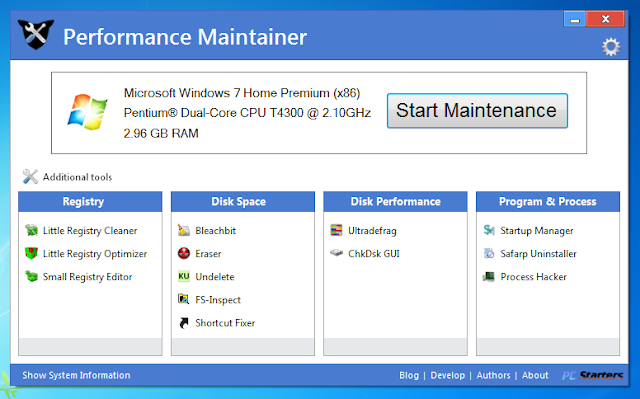640x399 pixels.
Task: Launch Bleachbit from Disk Space
Action: [x=216, y=231]
